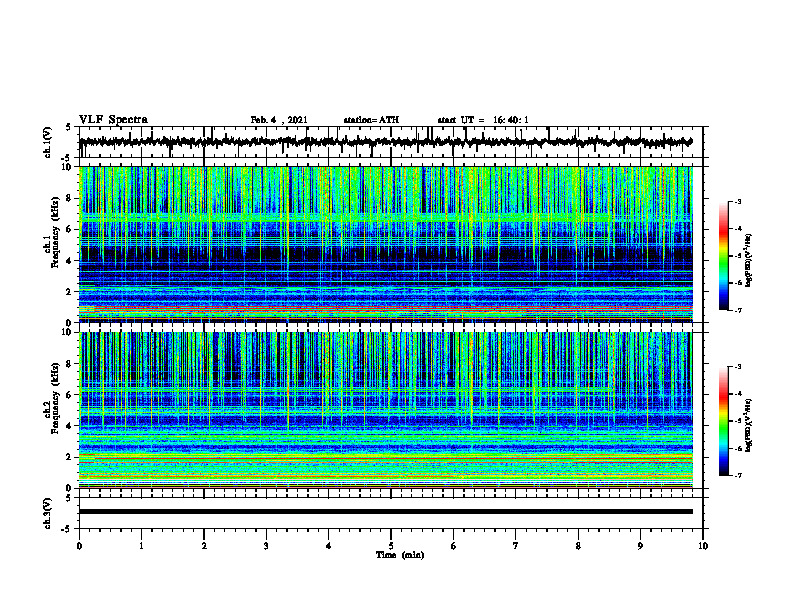Viewport: 792px width, 612px height.
Task: Click the "ch.1(V)" waveform axis label
Action: tap(48, 142)
